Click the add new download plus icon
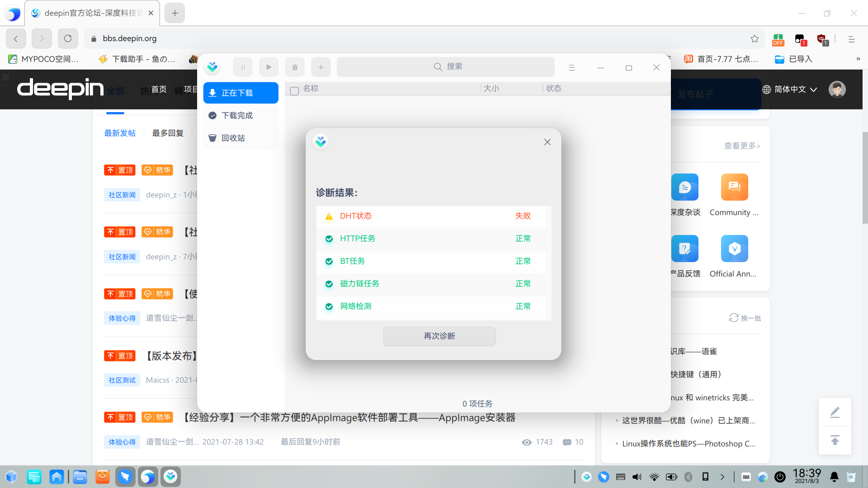 pos(321,67)
